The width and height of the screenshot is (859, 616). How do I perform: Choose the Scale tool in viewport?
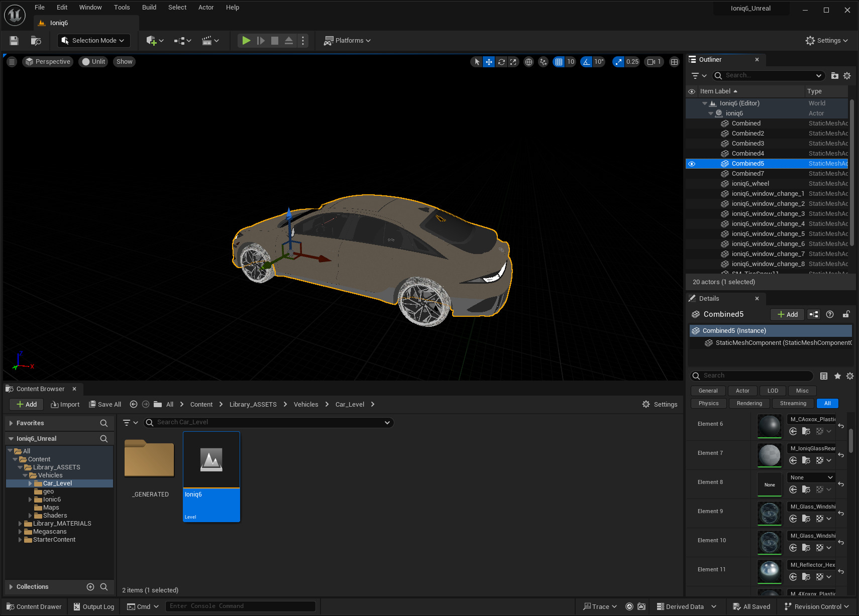coord(513,62)
